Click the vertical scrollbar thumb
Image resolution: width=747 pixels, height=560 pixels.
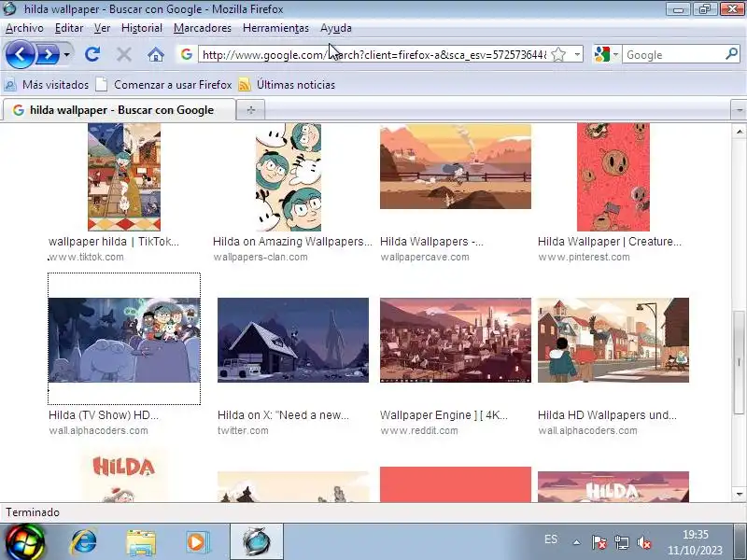tap(739, 362)
